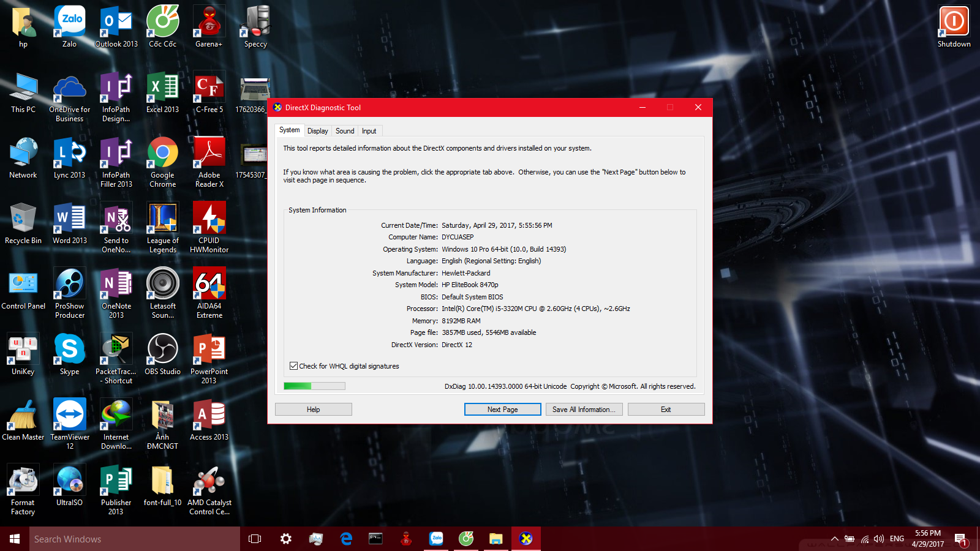Open the Recycle Bin
Viewport: 980px width, 551px height.
[x=23, y=223]
